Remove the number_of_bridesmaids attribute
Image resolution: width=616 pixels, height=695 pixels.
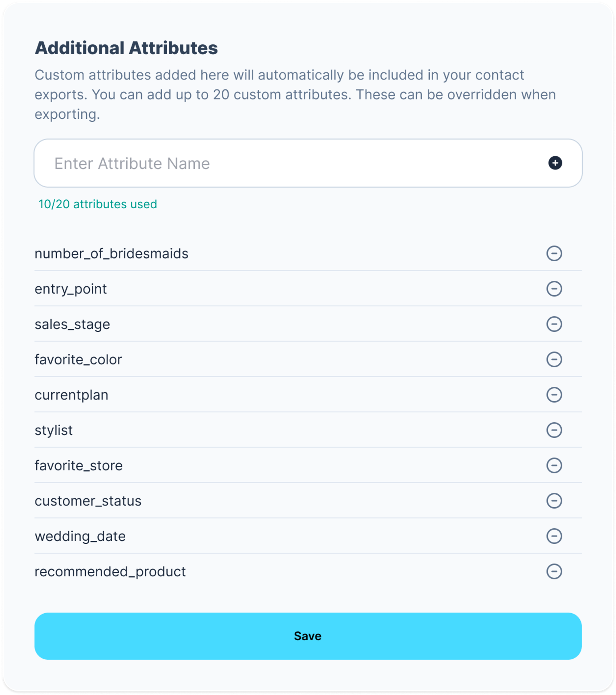(x=554, y=253)
